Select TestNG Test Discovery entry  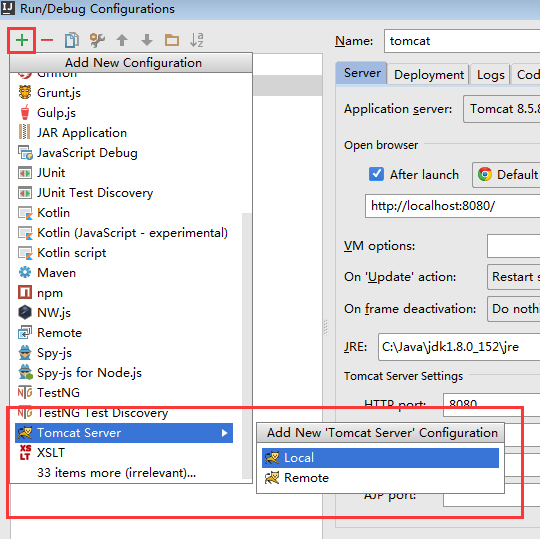(125, 412)
